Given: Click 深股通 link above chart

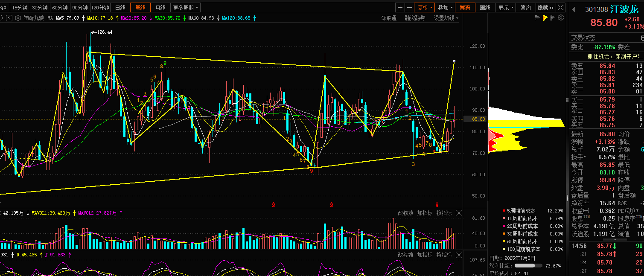Looking at the screenshot, I should 389,18.
